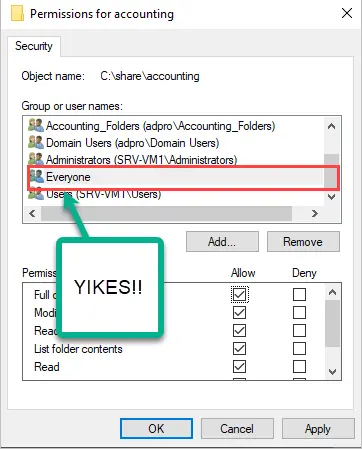Viewport: 362px width, 449px height.
Task: Check Deny for List folder contents
Action: click(x=299, y=349)
